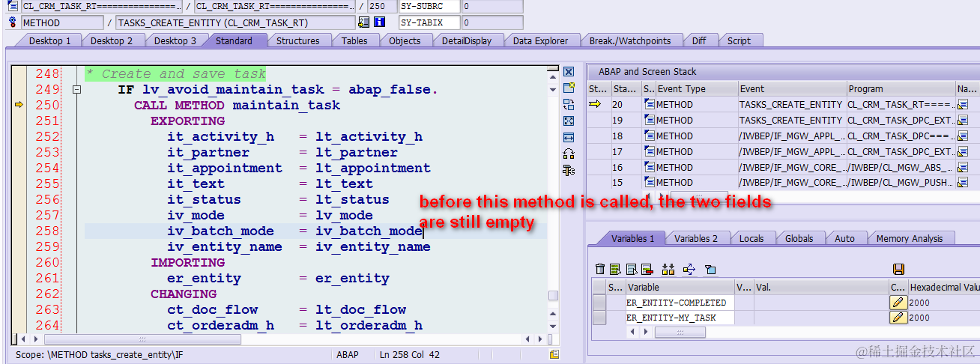Viewport: 980px width, 364px height.
Task: Click the blue branching arrows icon in the variables toolbar
Action: coord(689,269)
